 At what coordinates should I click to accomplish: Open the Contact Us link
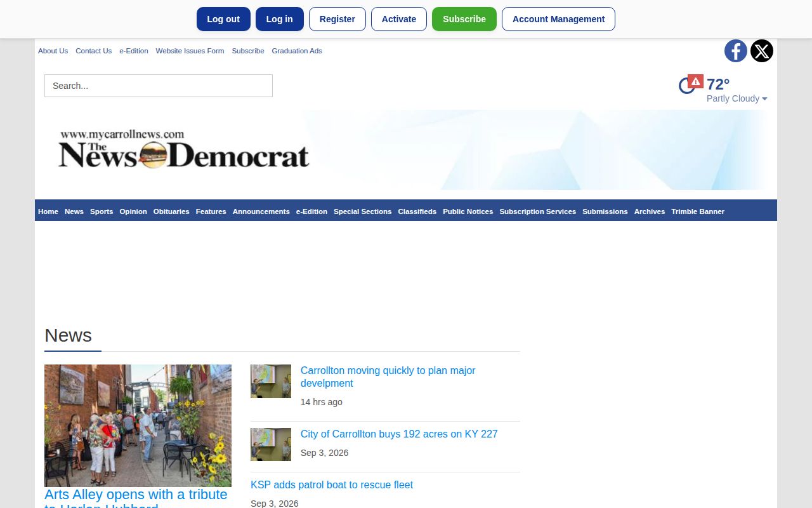93,51
